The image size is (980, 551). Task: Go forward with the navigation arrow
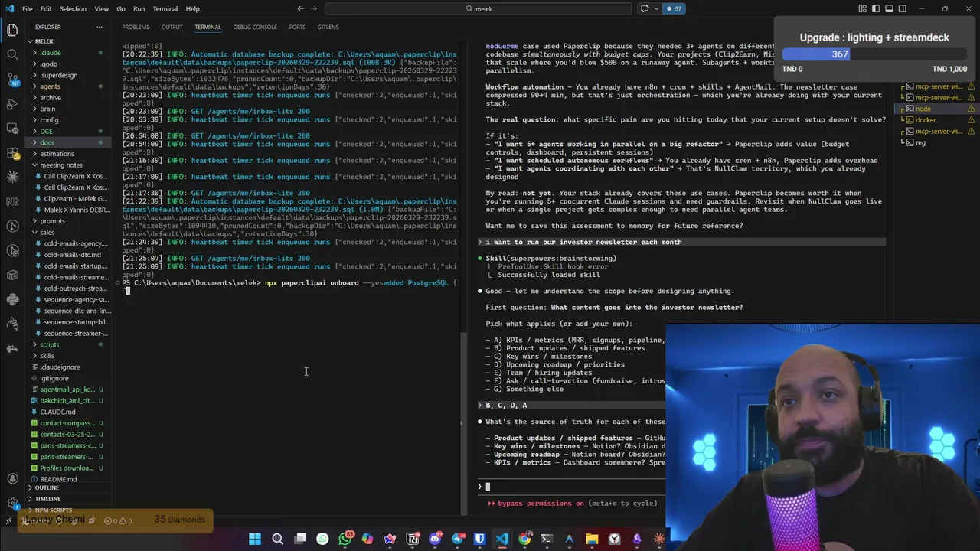[315, 8]
